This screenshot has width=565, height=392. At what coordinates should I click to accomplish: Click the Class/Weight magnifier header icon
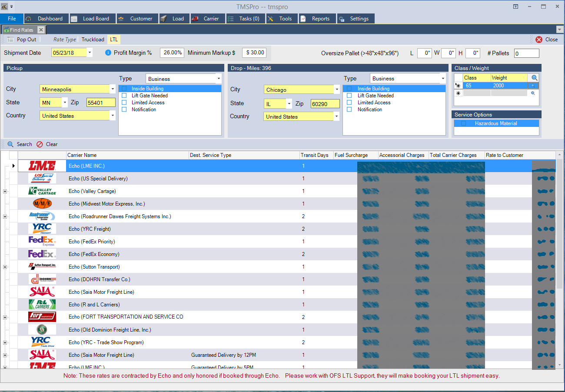click(x=534, y=78)
